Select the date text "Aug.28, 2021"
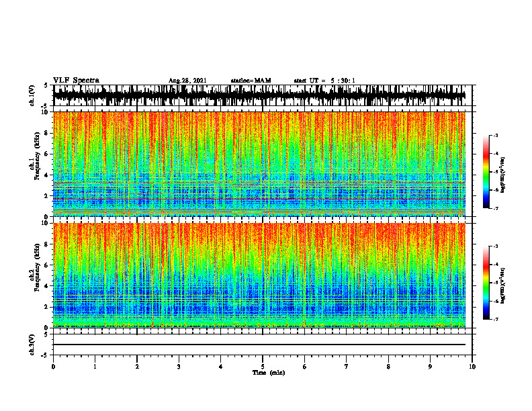The image size is (532, 411). (187, 81)
